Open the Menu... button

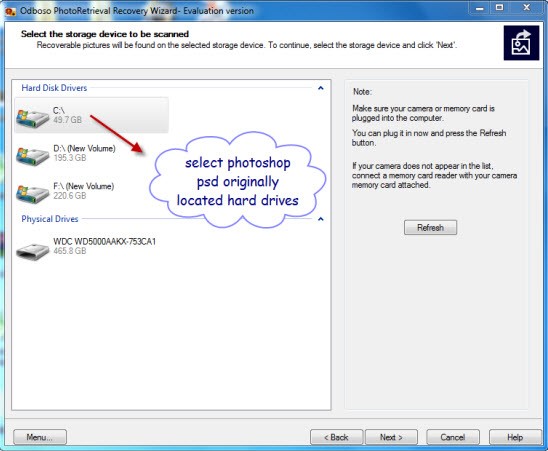click(40, 437)
